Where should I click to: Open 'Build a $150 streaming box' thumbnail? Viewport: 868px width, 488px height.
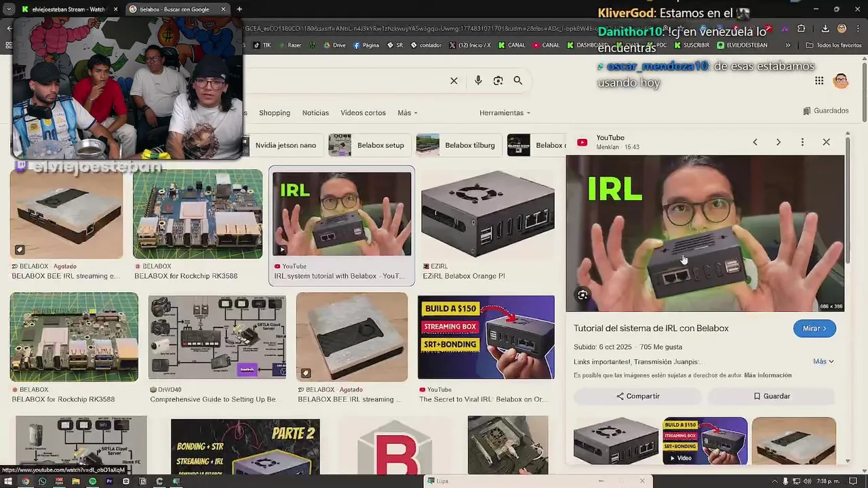[x=486, y=337]
